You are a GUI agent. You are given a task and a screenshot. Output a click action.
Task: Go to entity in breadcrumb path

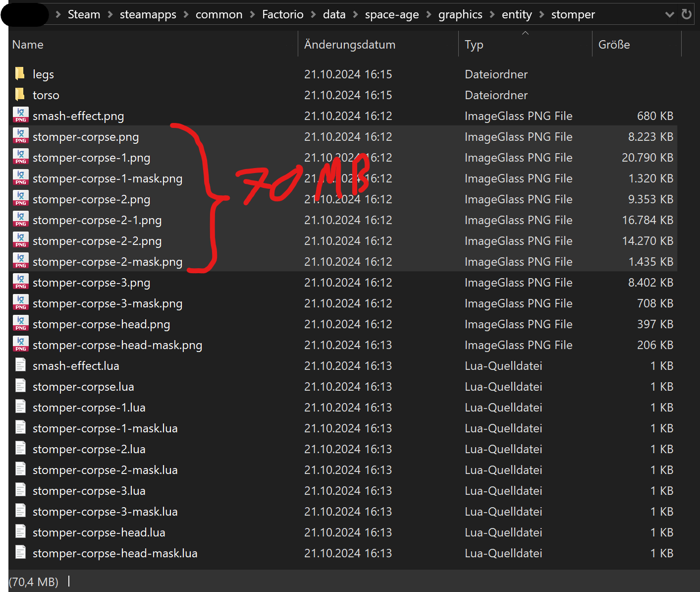517,14
